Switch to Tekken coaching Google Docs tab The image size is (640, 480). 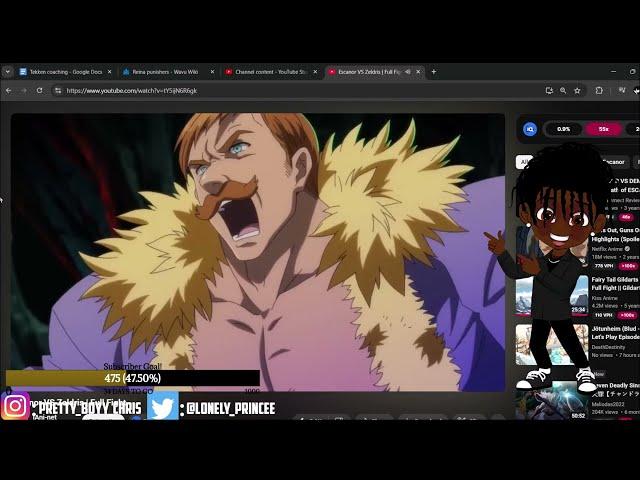pyautogui.click(x=65, y=72)
